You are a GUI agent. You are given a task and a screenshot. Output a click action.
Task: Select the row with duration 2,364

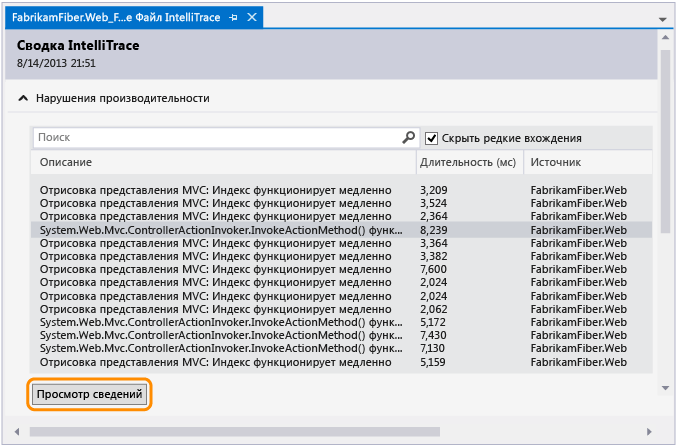click(x=341, y=216)
